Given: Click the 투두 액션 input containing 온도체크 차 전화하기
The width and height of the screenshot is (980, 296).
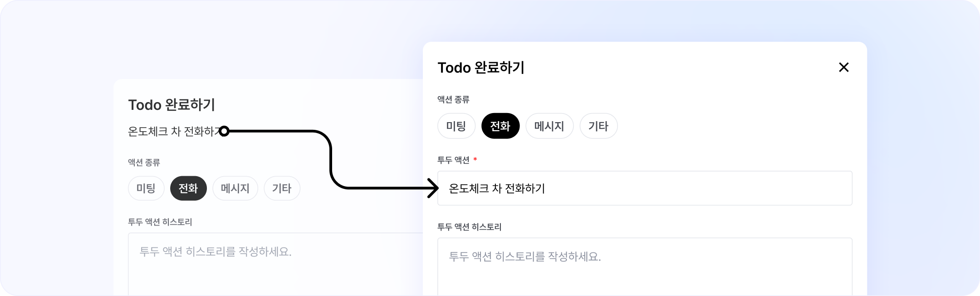Looking at the screenshot, I should (x=644, y=188).
